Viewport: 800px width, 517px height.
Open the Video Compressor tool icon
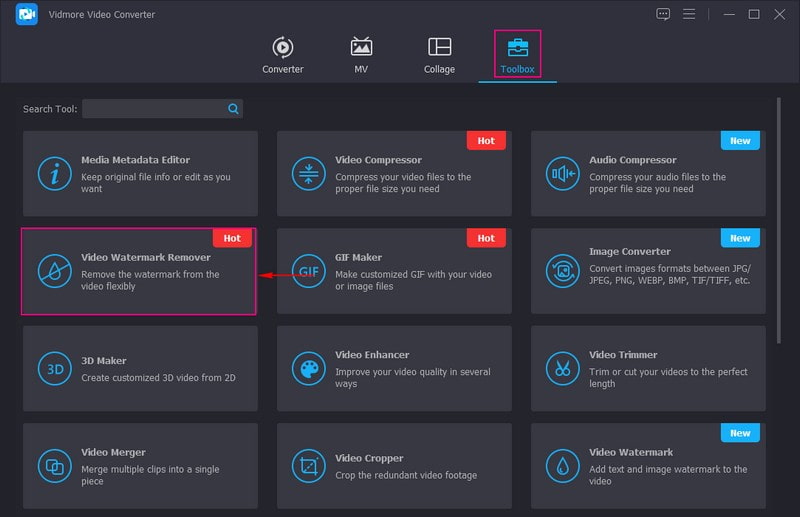(x=308, y=174)
